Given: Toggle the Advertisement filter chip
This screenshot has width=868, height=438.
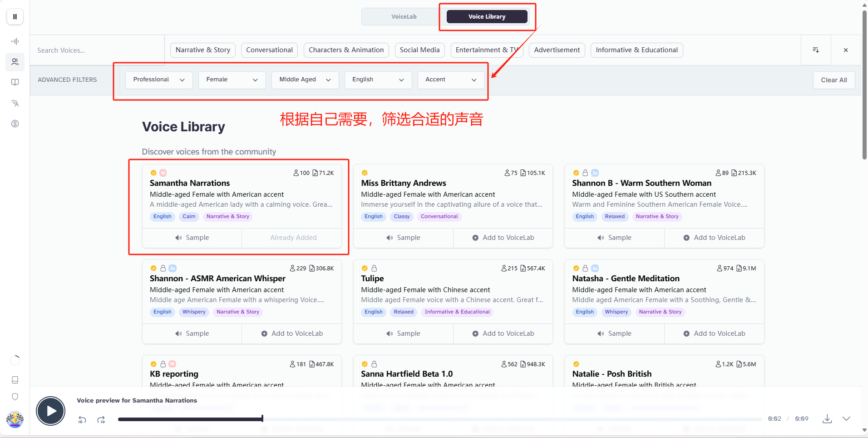Looking at the screenshot, I should [557, 50].
